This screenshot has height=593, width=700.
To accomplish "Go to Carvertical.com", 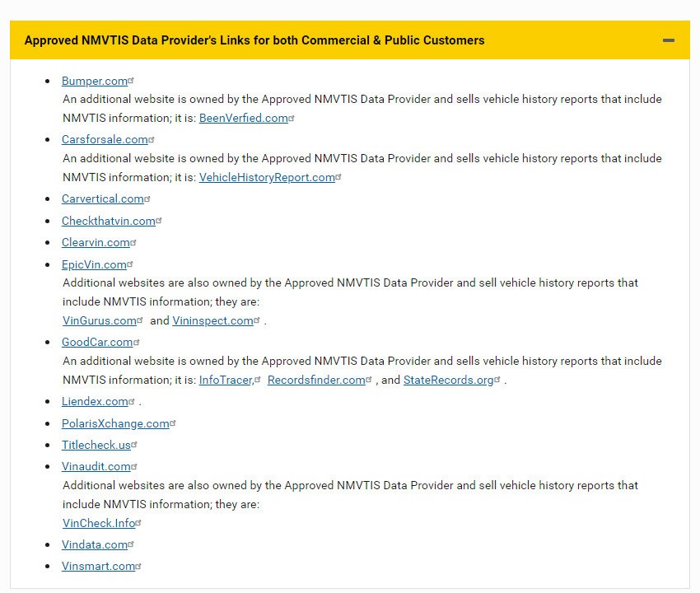I will (x=103, y=199).
